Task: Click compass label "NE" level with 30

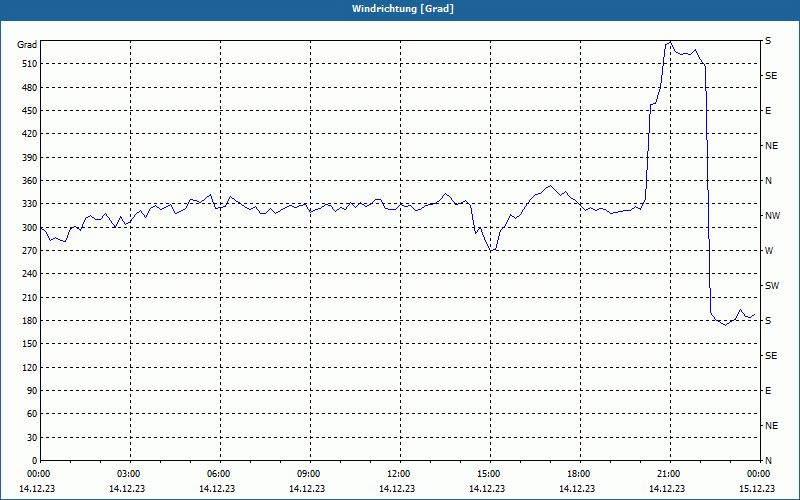Action: point(772,426)
